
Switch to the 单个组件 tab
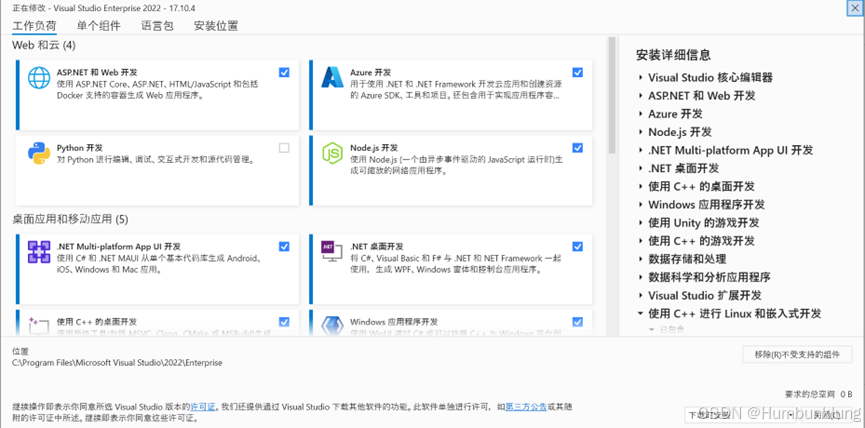pos(98,25)
